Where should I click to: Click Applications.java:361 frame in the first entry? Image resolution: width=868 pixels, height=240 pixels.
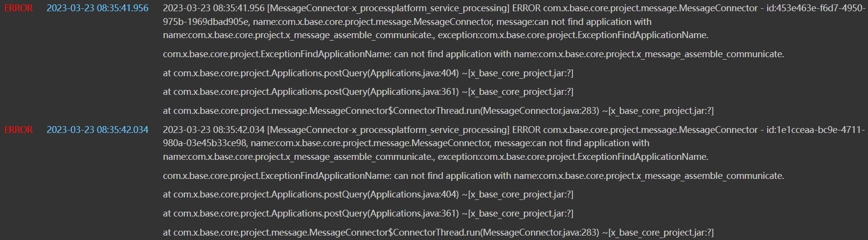[368, 92]
